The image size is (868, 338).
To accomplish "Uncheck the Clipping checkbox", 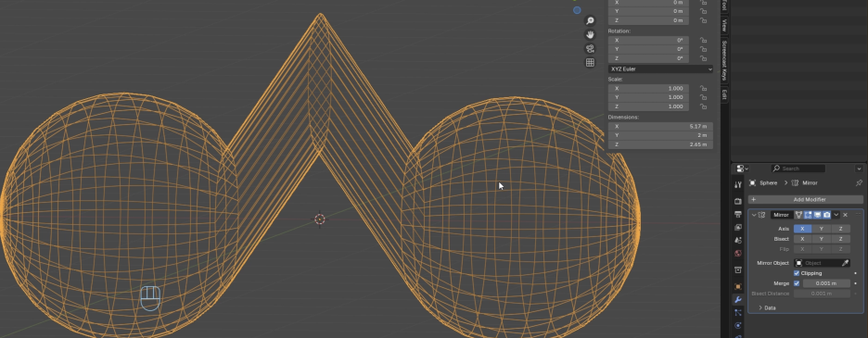I will point(797,273).
